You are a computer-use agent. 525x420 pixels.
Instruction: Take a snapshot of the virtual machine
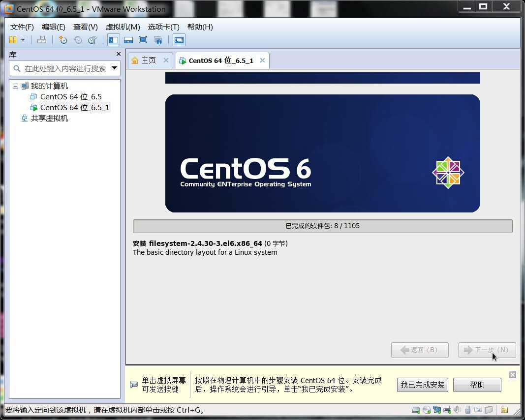pyautogui.click(x=62, y=40)
